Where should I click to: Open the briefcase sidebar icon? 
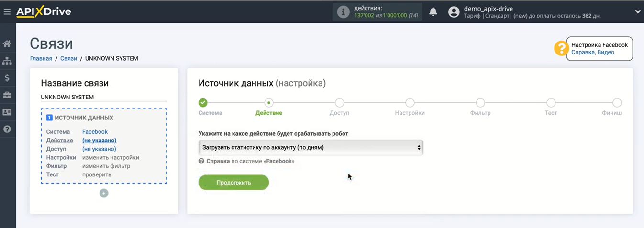click(7, 95)
